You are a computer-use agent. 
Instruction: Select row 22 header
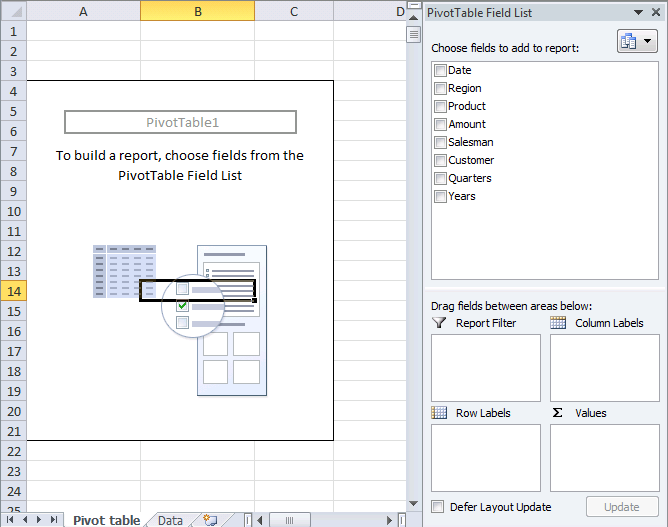(14, 451)
